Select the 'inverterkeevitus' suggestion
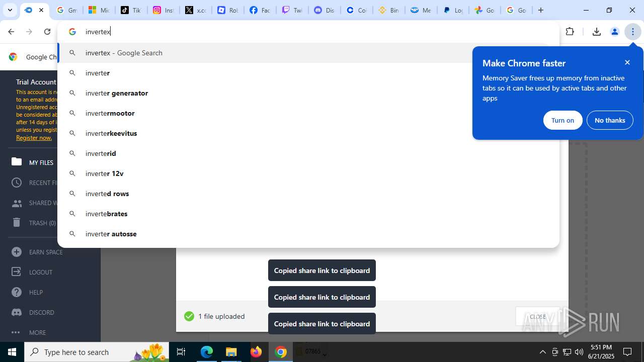Screen dimensions: 644x362 pos(308,133)
